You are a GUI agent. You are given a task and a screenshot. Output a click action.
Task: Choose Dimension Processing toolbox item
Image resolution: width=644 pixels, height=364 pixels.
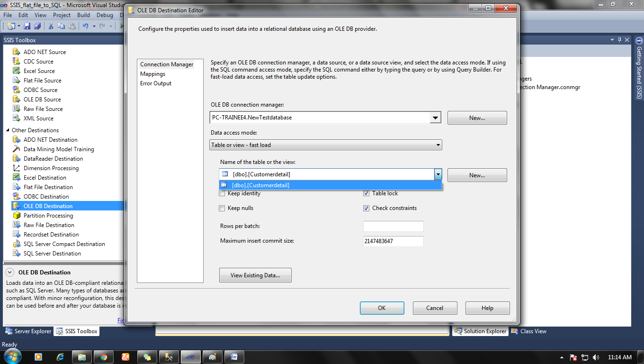tap(51, 168)
